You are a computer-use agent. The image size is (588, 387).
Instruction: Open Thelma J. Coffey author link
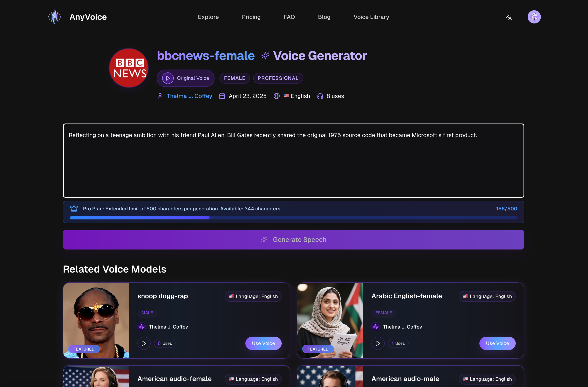[x=189, y=96]
